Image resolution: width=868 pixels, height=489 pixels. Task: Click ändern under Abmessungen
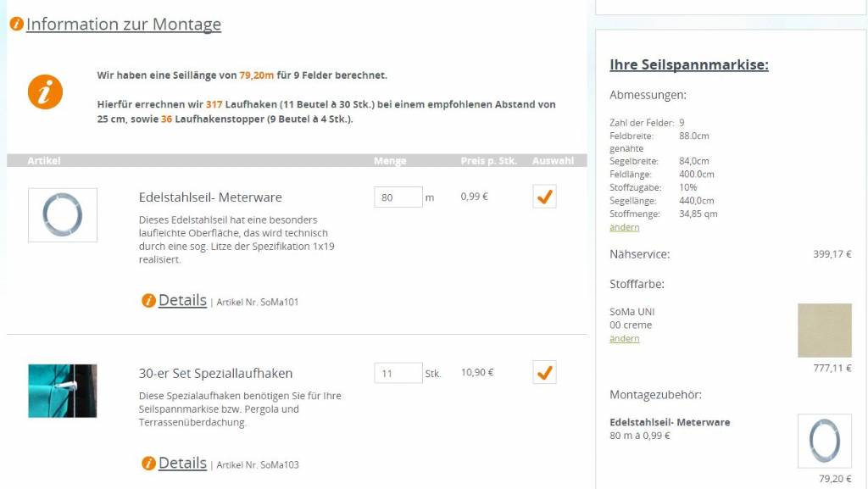pos(624,227)
